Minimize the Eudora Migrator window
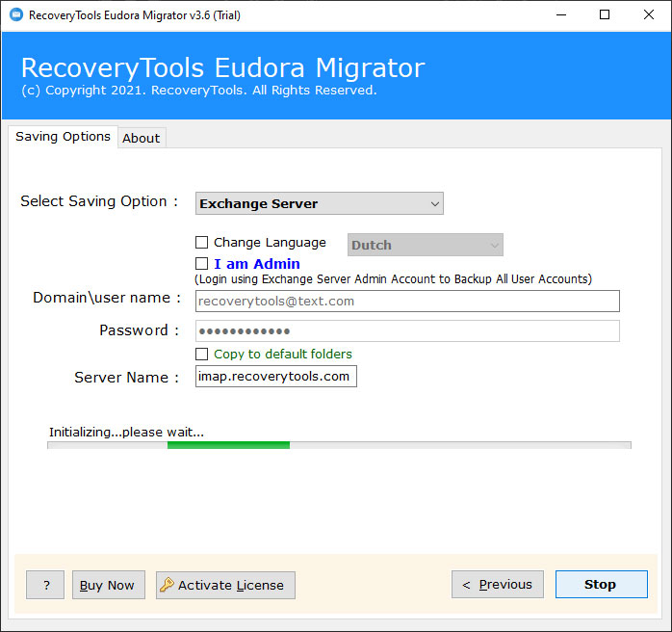Viewport: 672px width, 632px height. pos(561,15)
